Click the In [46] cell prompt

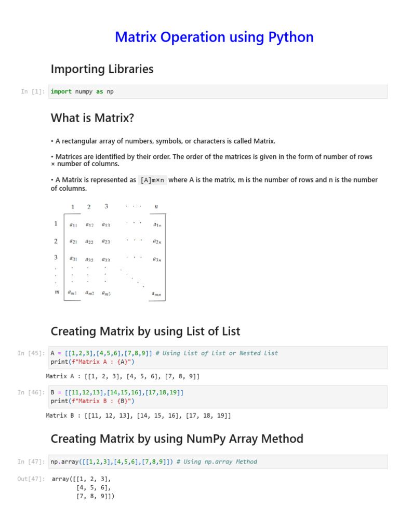click(x=31, y=393)
